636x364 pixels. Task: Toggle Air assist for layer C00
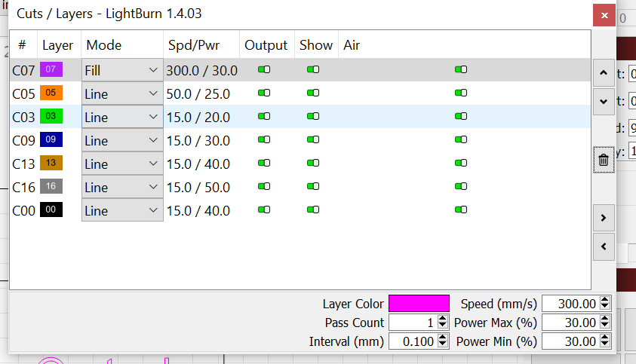[x=461, y=210]
